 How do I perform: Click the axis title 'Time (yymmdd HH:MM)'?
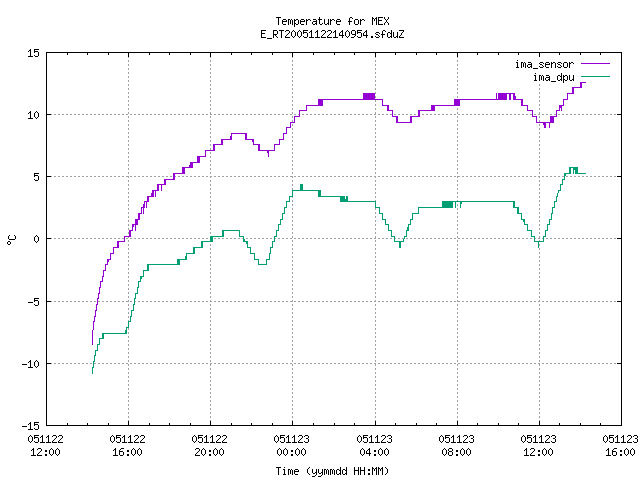(x=332, y=471)
